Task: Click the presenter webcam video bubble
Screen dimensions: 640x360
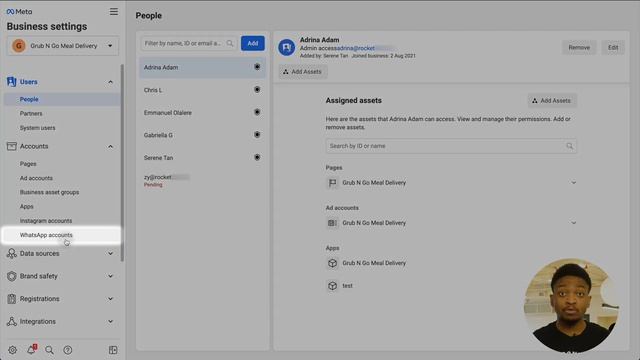Action: 571,305
